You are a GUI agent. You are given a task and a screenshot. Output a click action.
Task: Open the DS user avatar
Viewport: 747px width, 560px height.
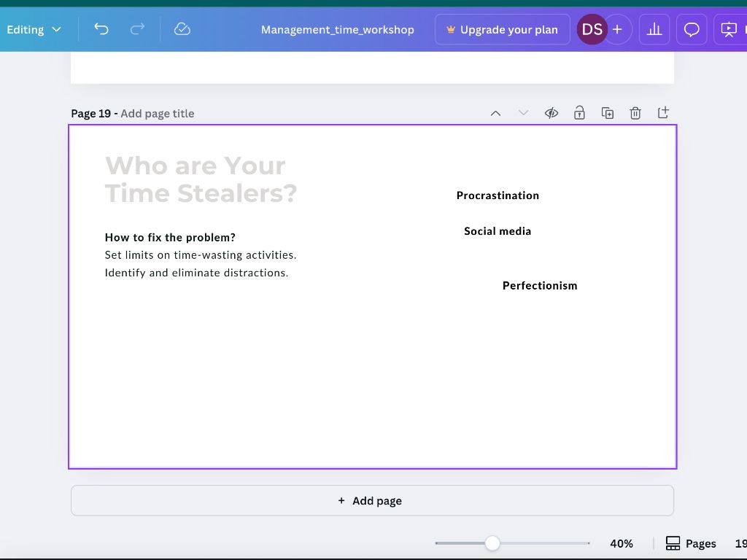(x=592, y=29)
